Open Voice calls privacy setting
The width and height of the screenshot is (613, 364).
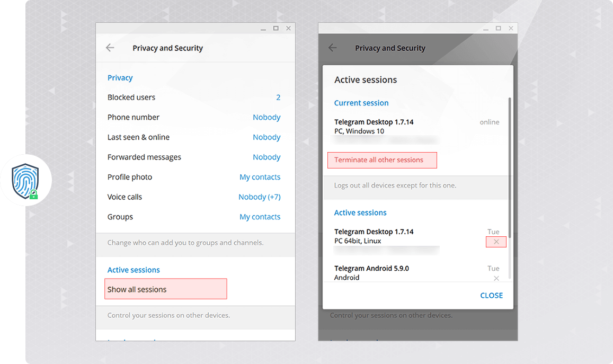194,197
